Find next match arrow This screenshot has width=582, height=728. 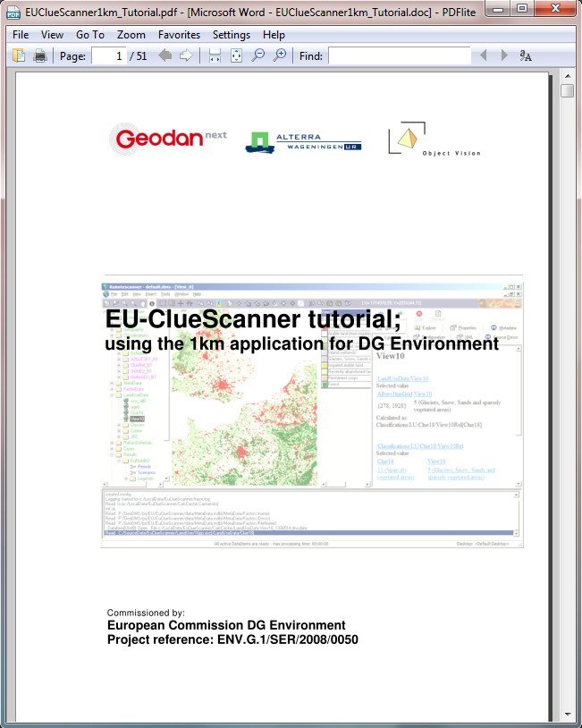coord(504,55)
